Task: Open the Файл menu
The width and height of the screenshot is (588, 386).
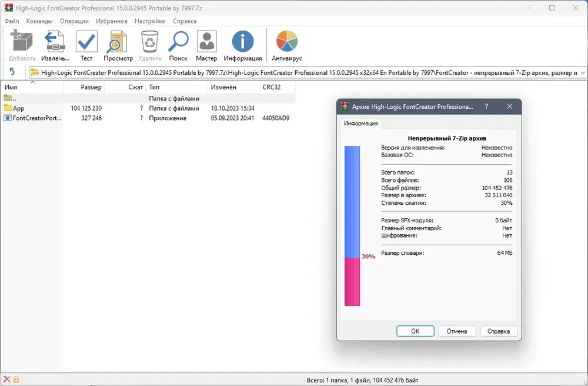Action: [x=12, y=21]
